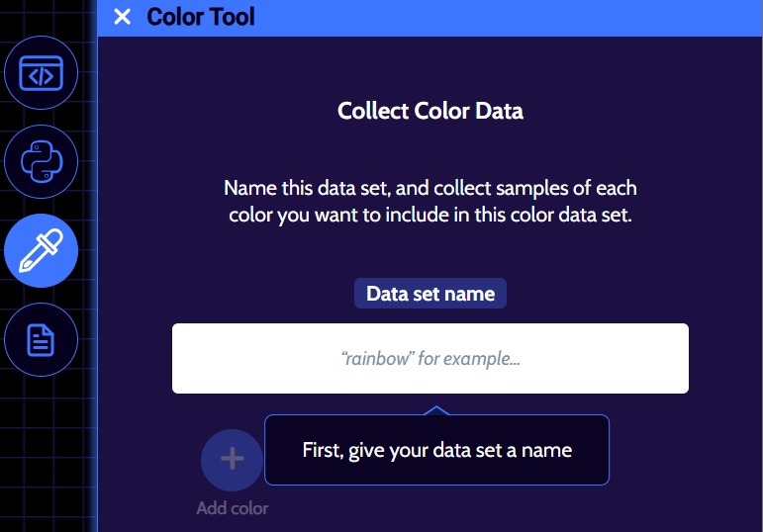Image resolution: width=763 pixels, height=532 pixels.
Task: Click the tooltip's pointer arrow under the input
Action: click(436, 409)
